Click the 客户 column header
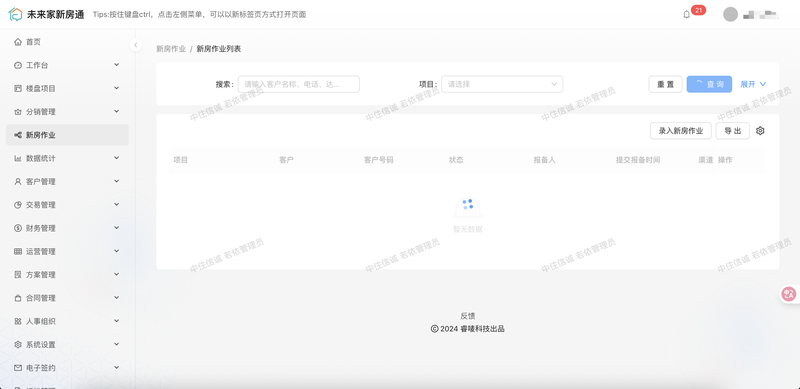 point(286,160)
